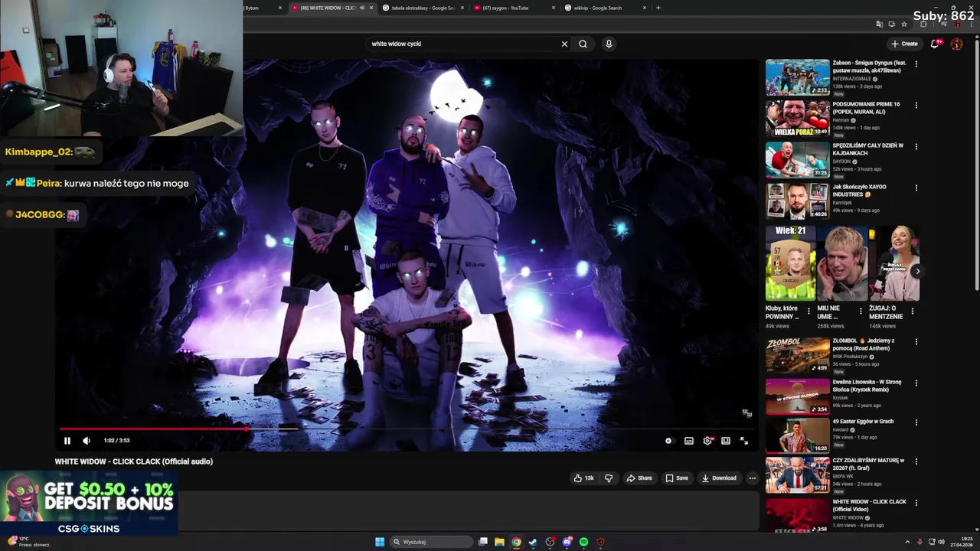Screen dimensions: 980x551
Task: Open WHITE WIDOW - CLICK CLACK Official Video
Action: [797, 515]
